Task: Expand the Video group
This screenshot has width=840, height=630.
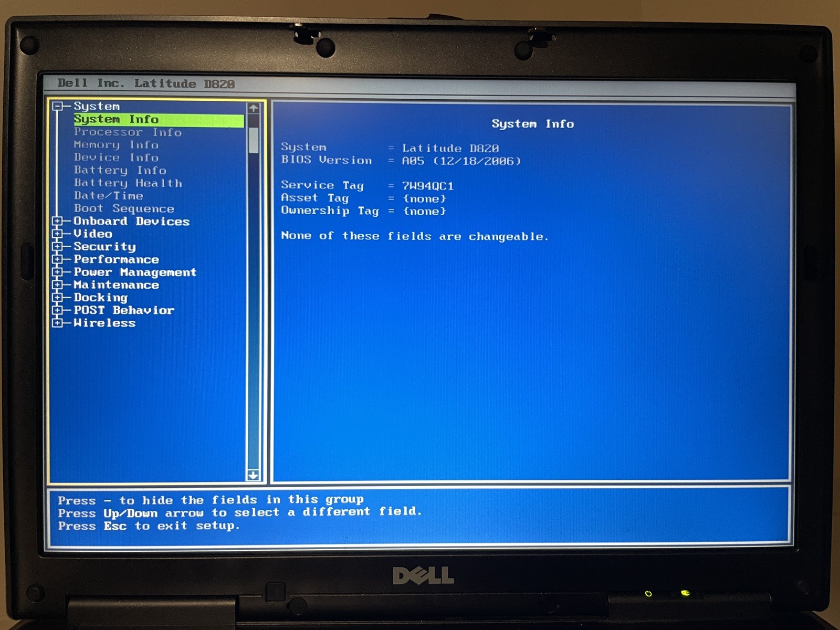Action: [x=58, y=234]
